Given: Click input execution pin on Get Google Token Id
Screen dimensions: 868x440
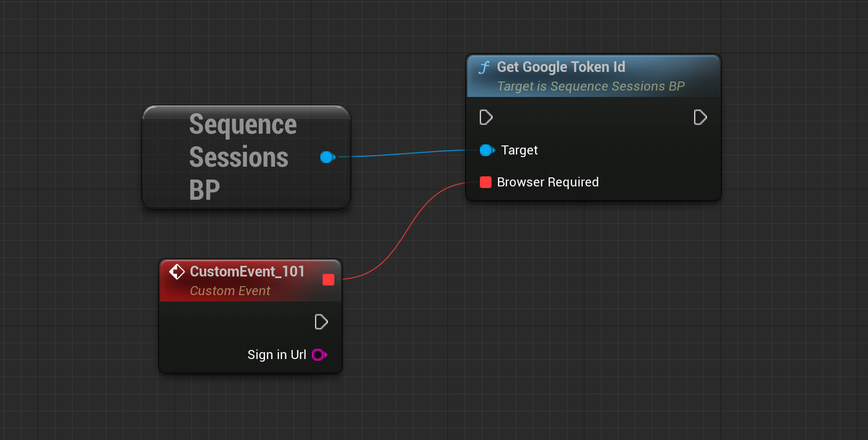Looking at the screenshot, I should [486, 117].
